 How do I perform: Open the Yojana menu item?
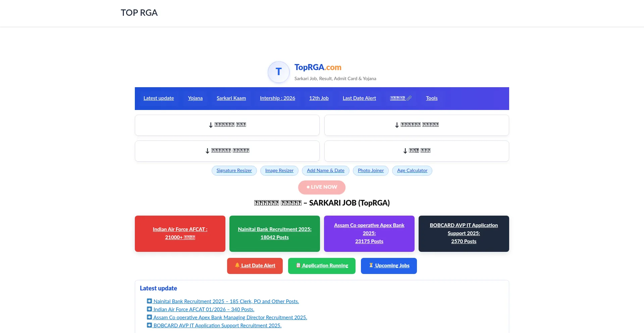point(195,98)
